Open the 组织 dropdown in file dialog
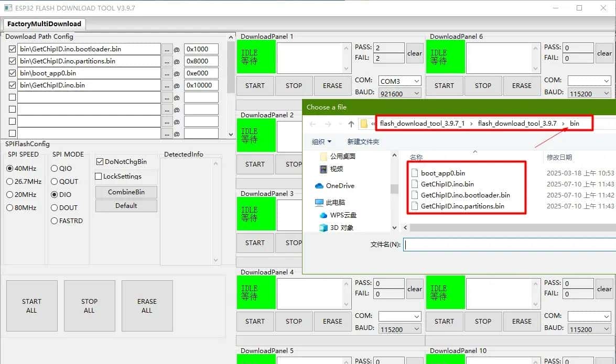616x364 pixels. pos(320,141)
